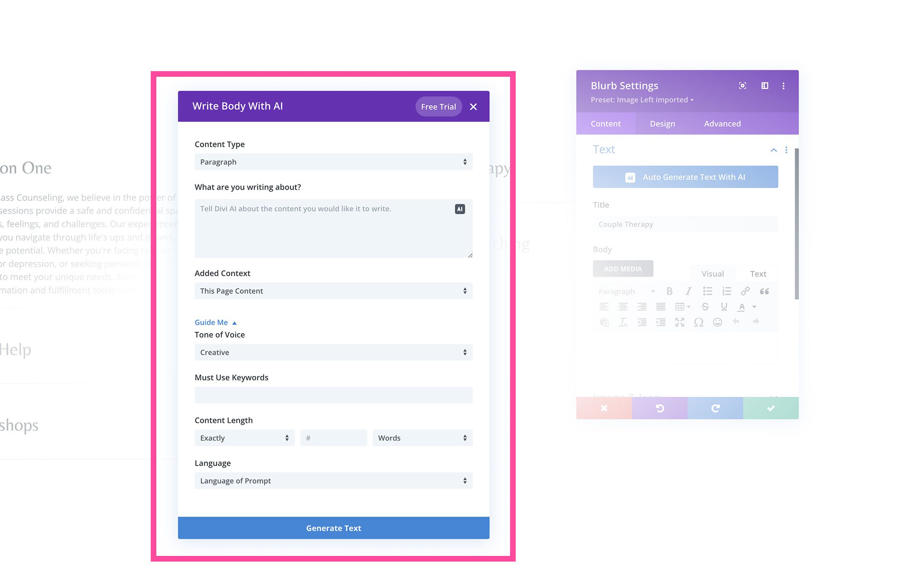Screen dimensions: 924x581
Task: Click Guide Me expander link
Action: coord(215,322)
